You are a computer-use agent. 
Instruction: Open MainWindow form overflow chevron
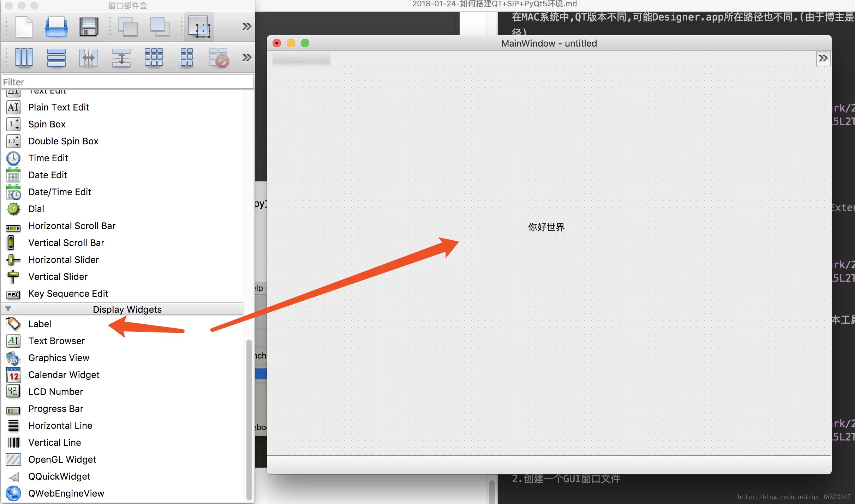pos(823,58)
